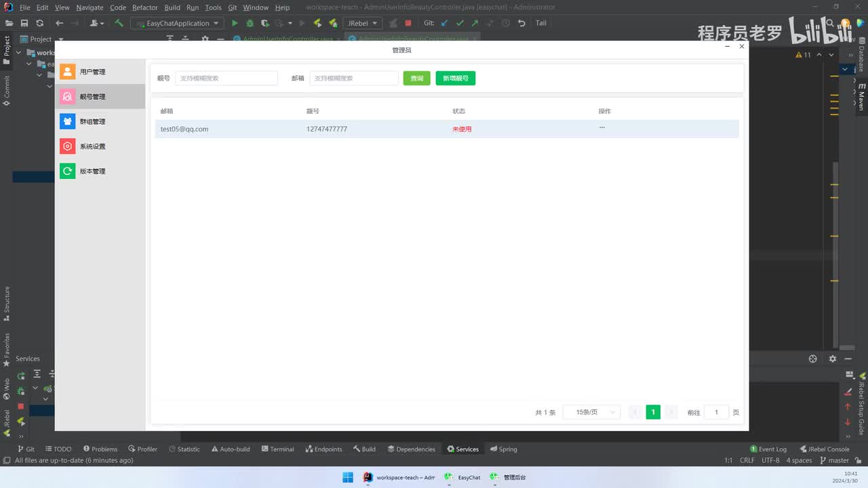Open the Maven side tool window
This screenshot has height=488, width=868.
click(x=861, y=96)
